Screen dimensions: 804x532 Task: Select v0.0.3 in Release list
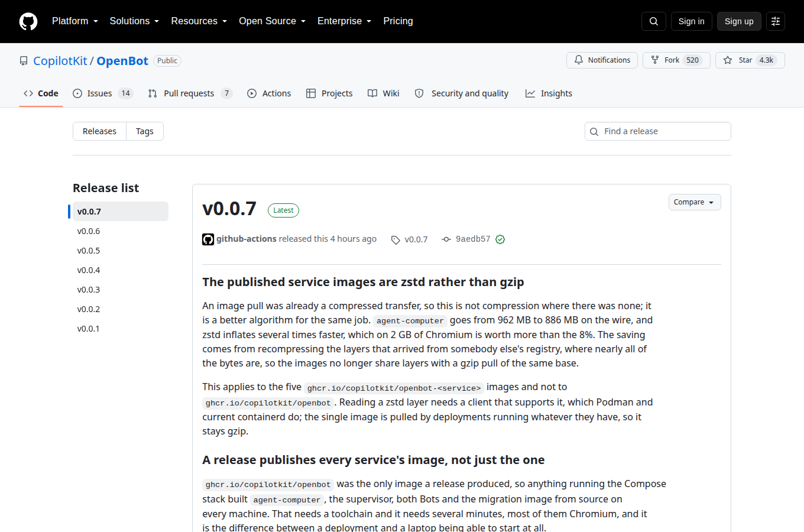pos(121,290)
